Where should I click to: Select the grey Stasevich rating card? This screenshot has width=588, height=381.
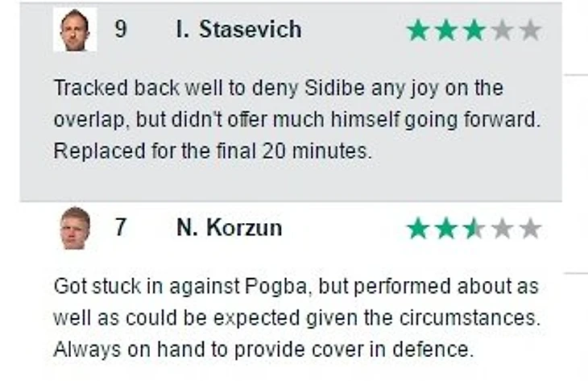coord(291,102)
